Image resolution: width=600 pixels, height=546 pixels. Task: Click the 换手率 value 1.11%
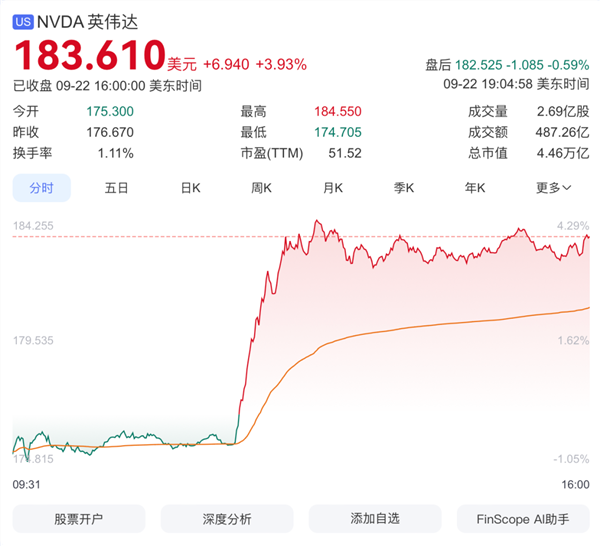[x=116, y=153]
